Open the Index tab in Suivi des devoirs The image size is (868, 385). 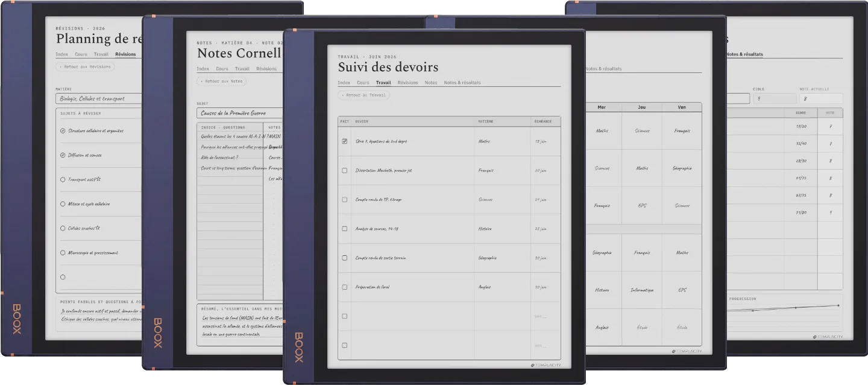[344, 83]
